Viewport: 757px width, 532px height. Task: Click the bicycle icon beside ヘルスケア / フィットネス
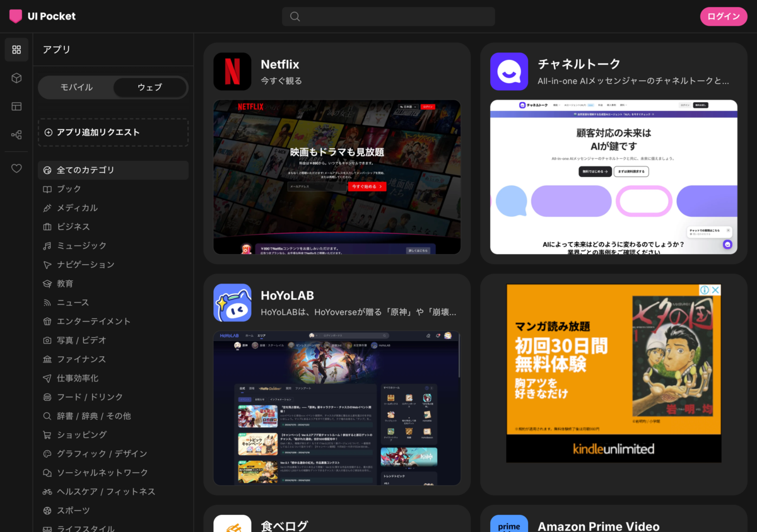tap(47, 492)
